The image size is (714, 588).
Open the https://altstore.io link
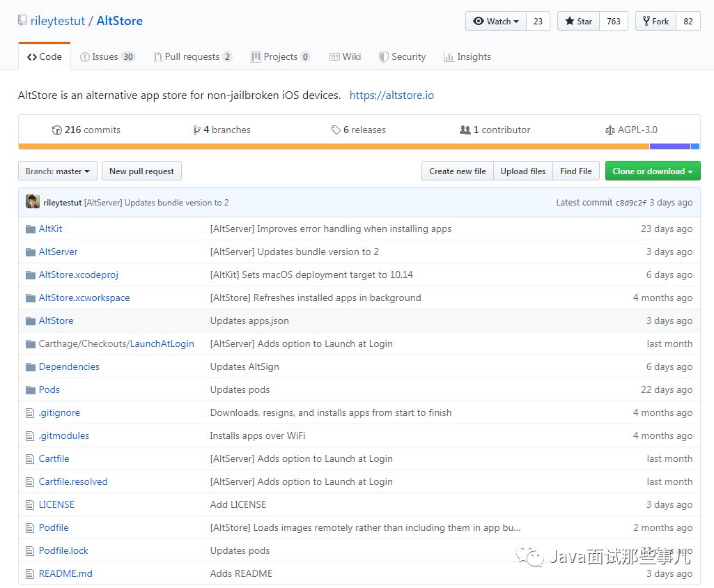point(391,95)
